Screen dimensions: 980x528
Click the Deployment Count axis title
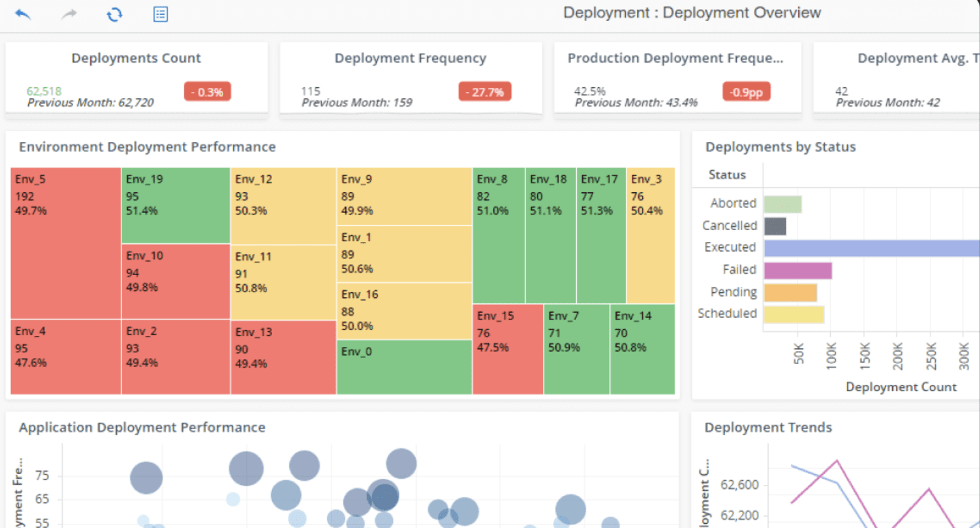click(901, 387)
